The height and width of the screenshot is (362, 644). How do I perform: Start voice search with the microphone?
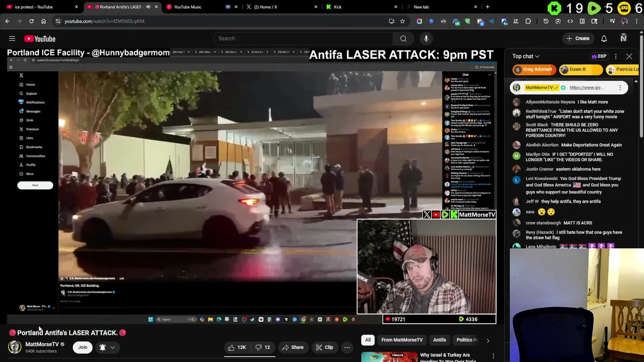[x=426, y=39]
